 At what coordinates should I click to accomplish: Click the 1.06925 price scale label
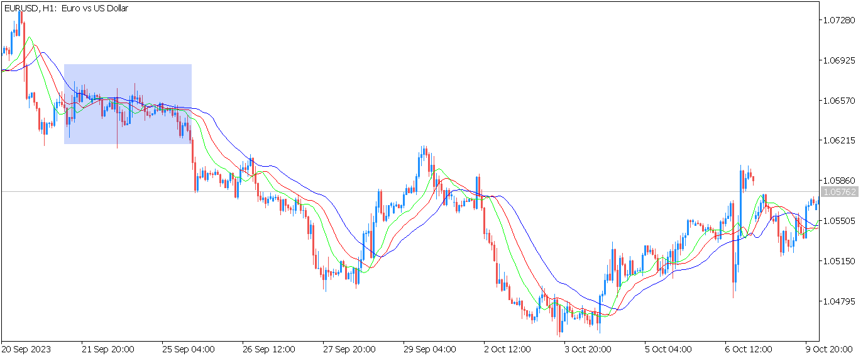[x=839, y=60]
